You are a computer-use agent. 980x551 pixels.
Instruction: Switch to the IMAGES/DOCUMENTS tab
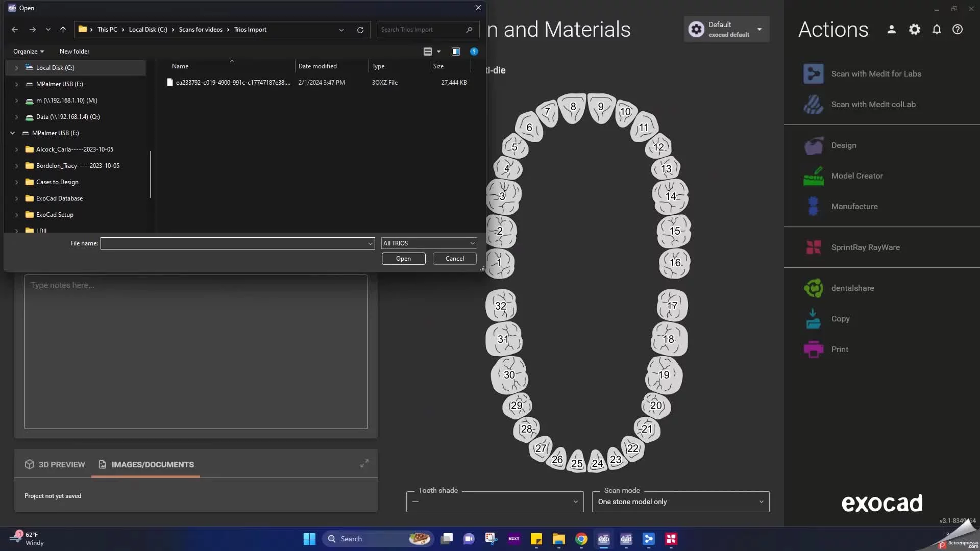(146, 464)
